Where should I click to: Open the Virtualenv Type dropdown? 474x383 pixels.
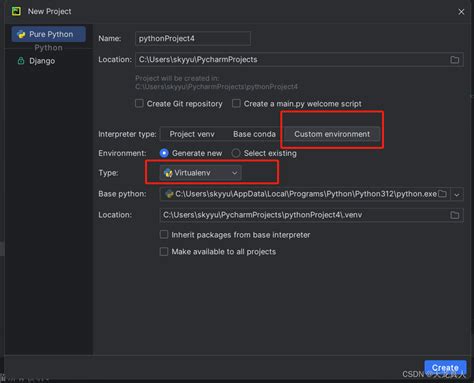[200, 173]
